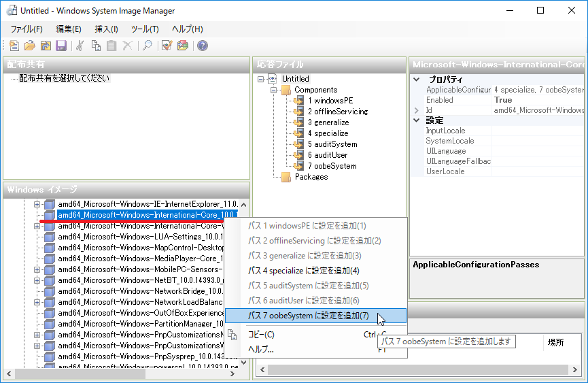Screen dimensions: 588x383
Task: Choose ヘルプ... in the context menu
Action: pyautogui.click(x=315, y=350)
